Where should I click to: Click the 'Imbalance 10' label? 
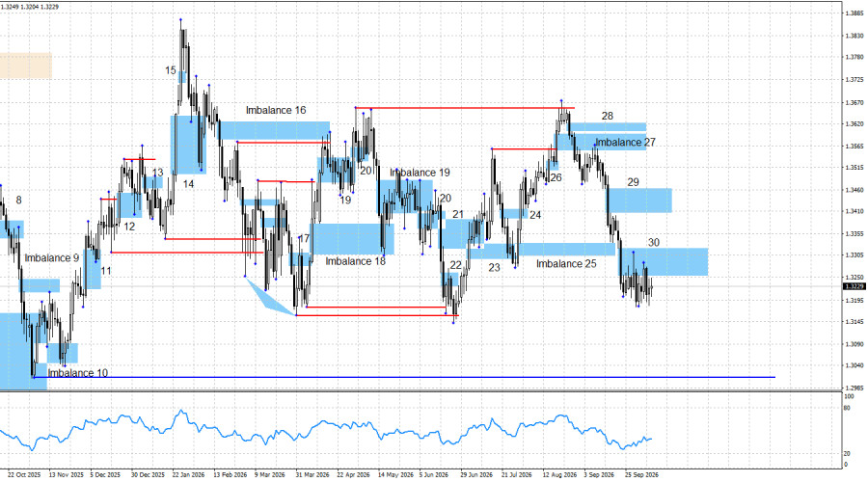(x=77, y=373)
